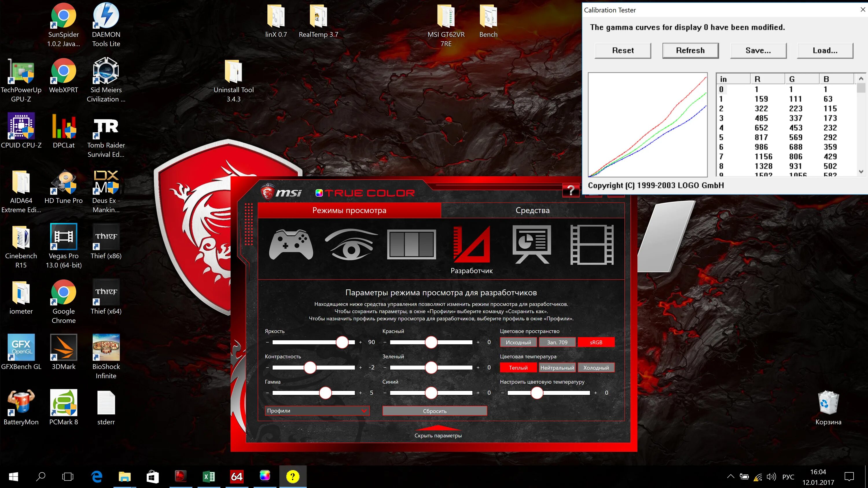Choose Нейтральный color temperature
Screen dimensions: 868x488
pyautogui.click(x=557, y=367)
